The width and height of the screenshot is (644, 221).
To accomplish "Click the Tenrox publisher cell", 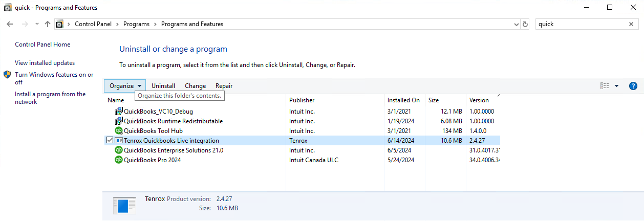I will [x=298, y=141].
